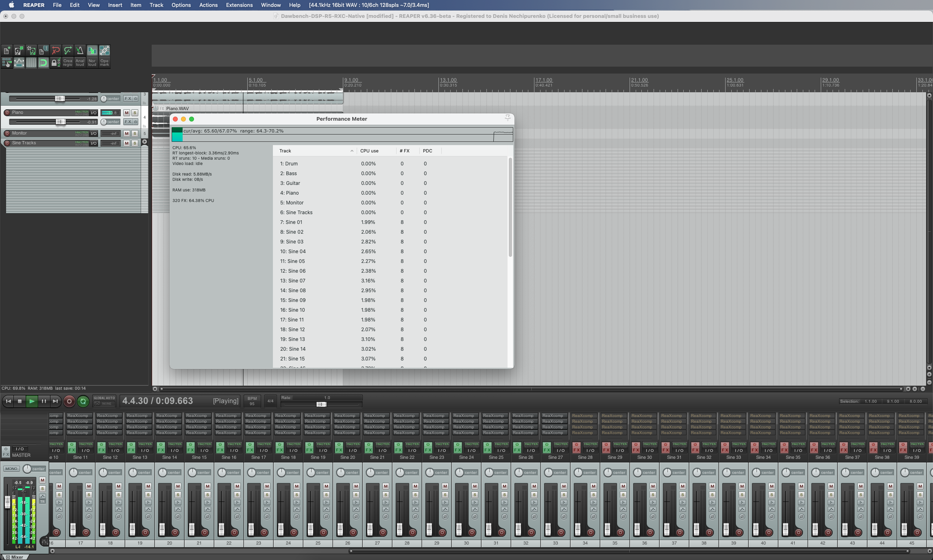Open the master track I/O routing

(x=20, y=449)
